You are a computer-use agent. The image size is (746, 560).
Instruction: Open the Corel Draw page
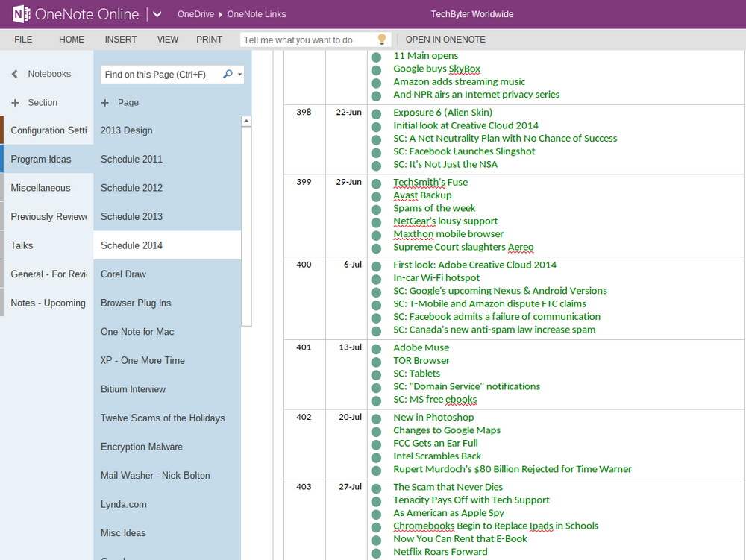tap(167, 274)
